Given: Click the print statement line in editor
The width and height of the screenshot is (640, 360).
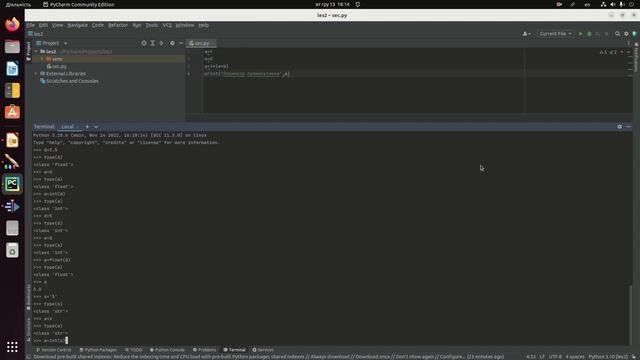Looking at the screenshot, I should (x=247, y=74).
